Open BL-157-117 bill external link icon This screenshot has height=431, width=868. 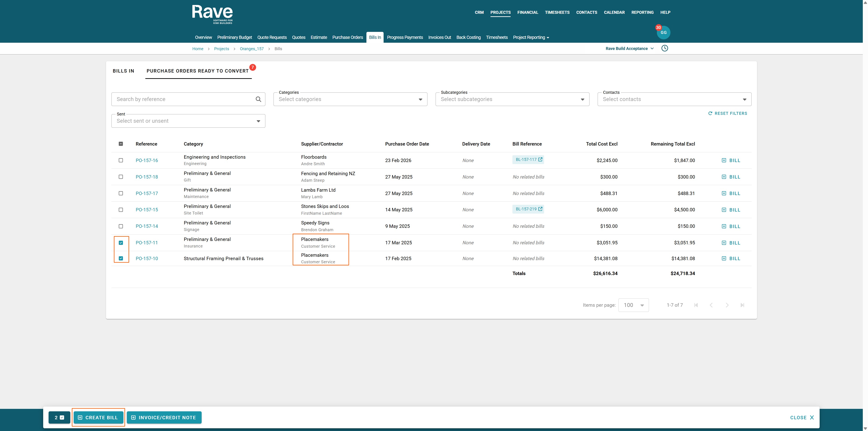click(x=540, y=159)
